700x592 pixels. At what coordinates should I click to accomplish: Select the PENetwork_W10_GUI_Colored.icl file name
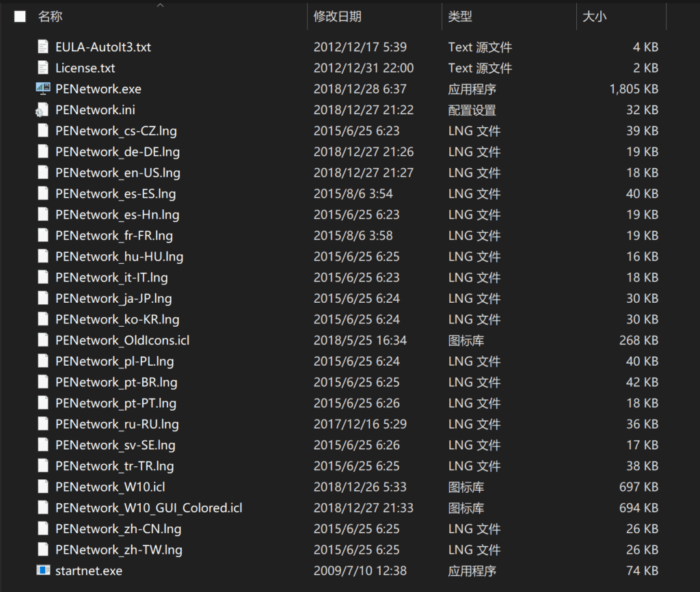[x=148, y=508]
